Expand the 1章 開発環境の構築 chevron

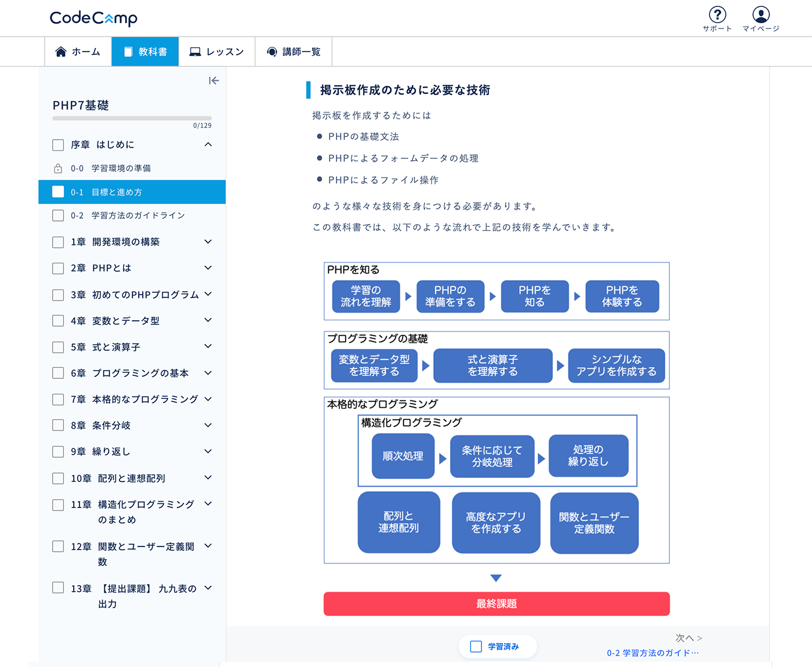(x=208, y=241)
